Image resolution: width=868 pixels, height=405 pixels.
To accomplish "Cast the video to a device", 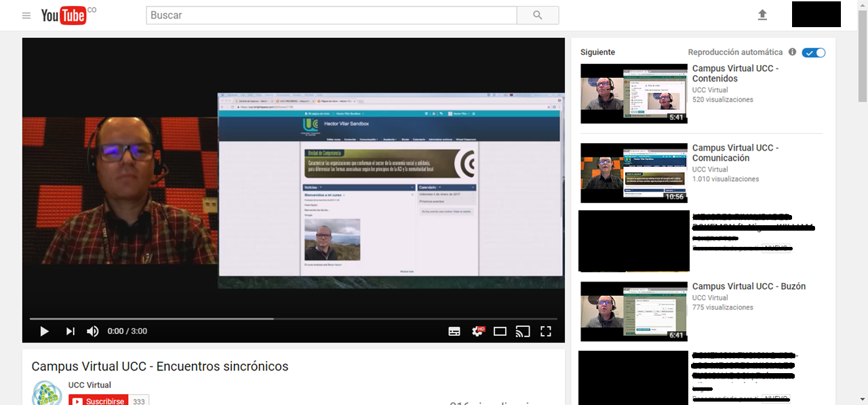I will tap(523, 331).
